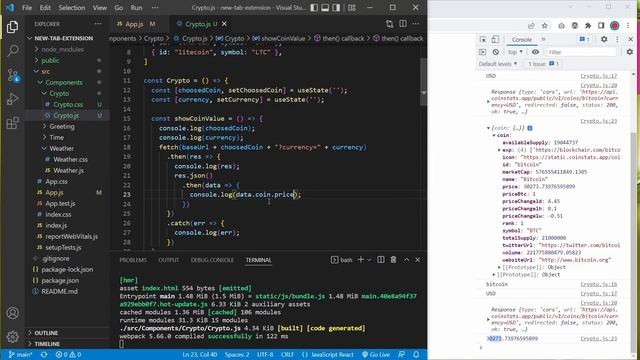Image resolution: width=640 pixels, height=360 pixels.
Task: Add a new terminal with plus icon
Action: (x=360, y=260)
